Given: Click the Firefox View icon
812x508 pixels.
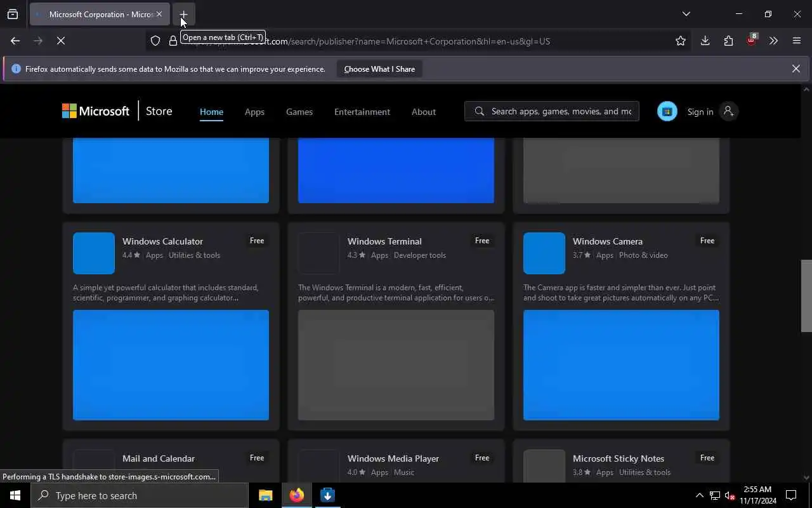Looking at the screenshot, I should pos(13,14).
